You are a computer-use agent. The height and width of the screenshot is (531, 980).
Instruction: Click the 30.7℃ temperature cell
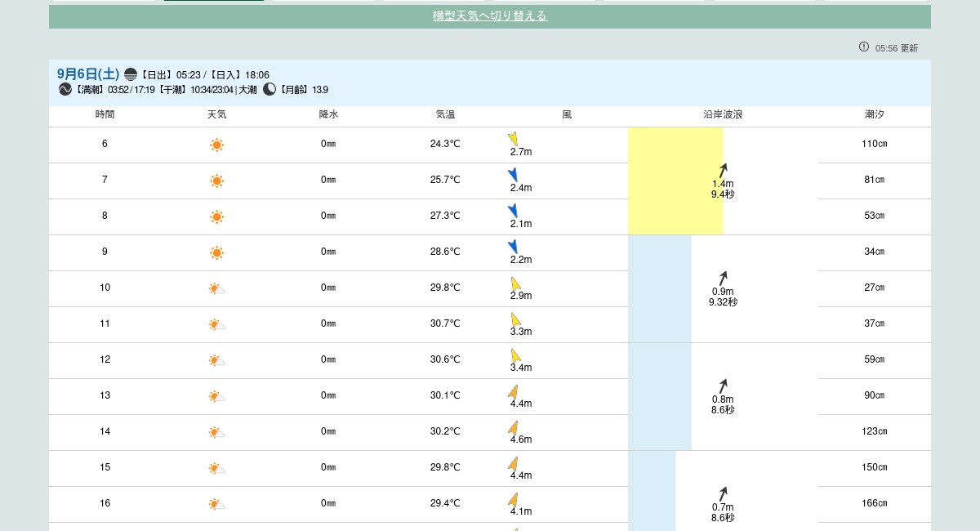(445, 324)
